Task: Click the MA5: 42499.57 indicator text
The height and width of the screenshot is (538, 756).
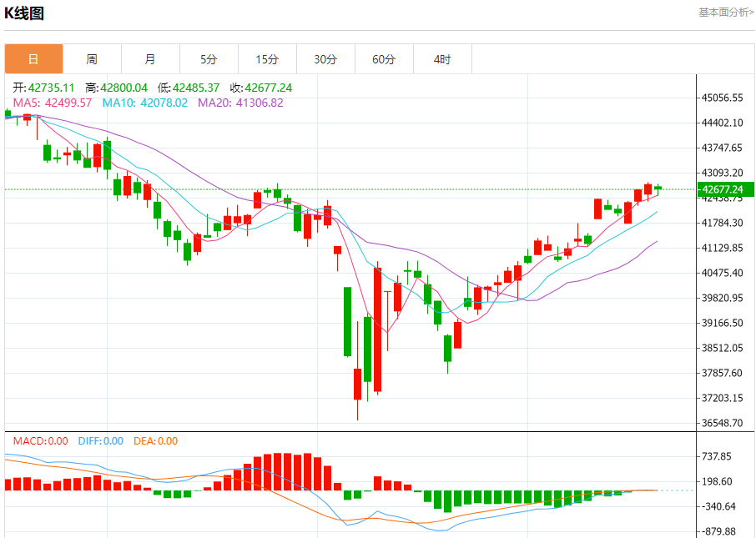Action: [x=52, y=103]
